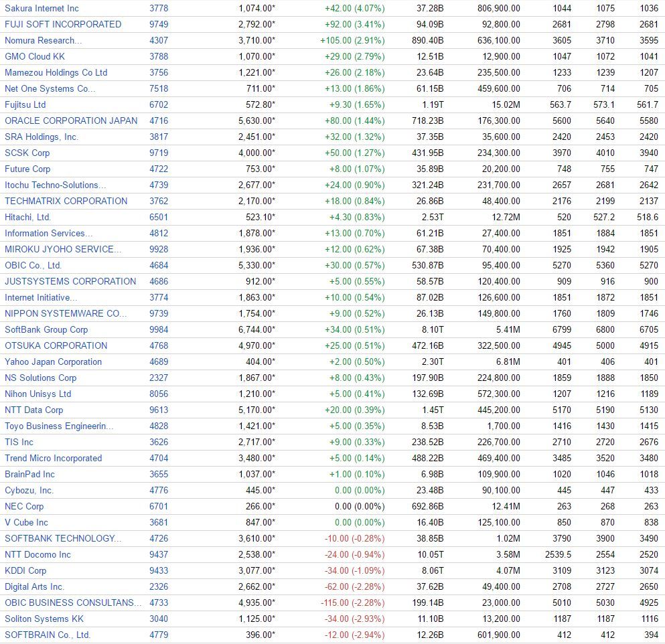Open Itochu Techno-Solutions link
This screenshot has height=644, width=665.
[56, 185]
